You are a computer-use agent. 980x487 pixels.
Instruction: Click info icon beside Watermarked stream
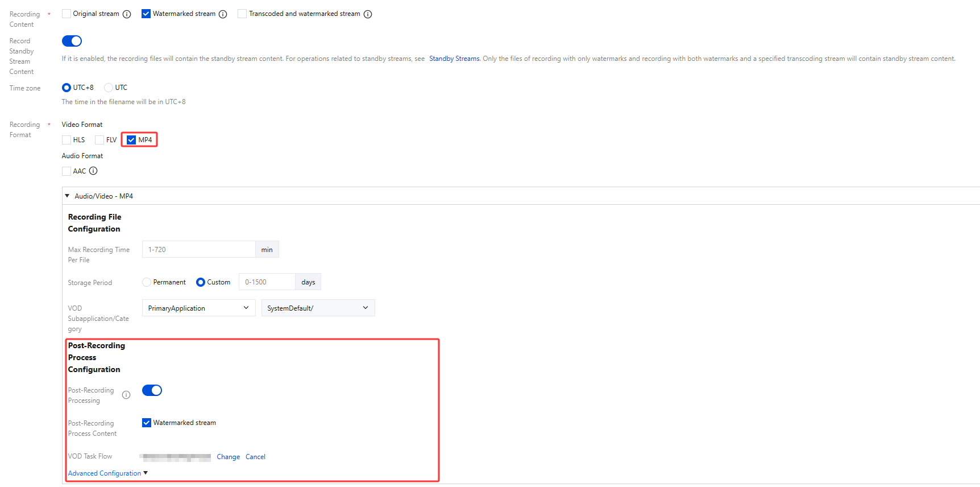(x=223, y=14)
